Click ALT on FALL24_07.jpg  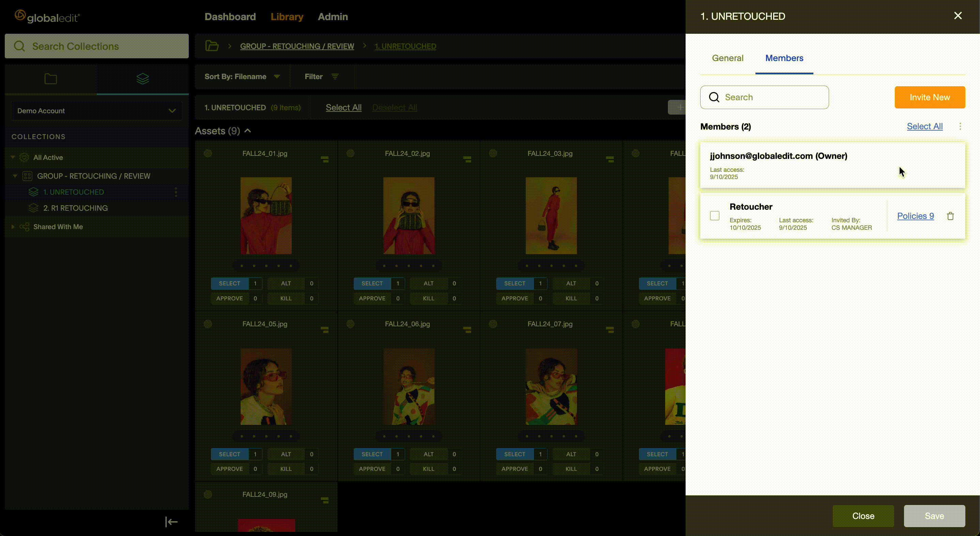click(571, 454)
